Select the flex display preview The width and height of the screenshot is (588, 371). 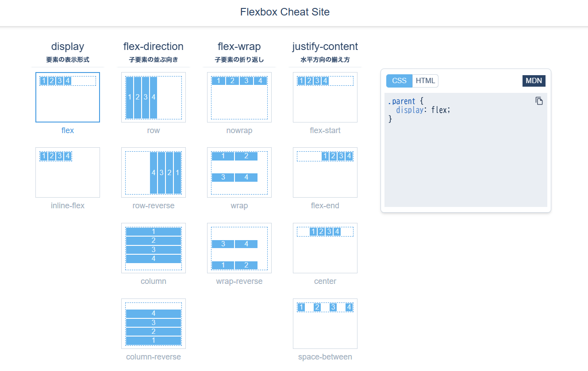tap(68, 97)
